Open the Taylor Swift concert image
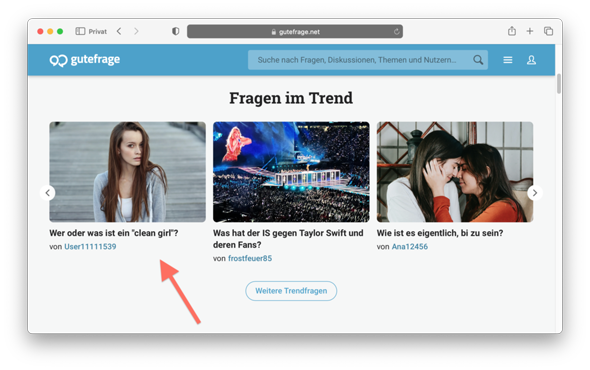The width and height of the screenshot is (590, 370). coord(291,172)
